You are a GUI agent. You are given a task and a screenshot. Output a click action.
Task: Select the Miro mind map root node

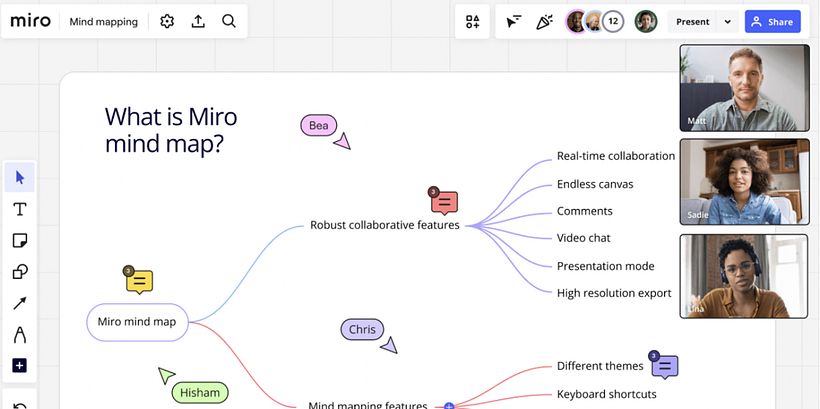click(x=137, y=322)
